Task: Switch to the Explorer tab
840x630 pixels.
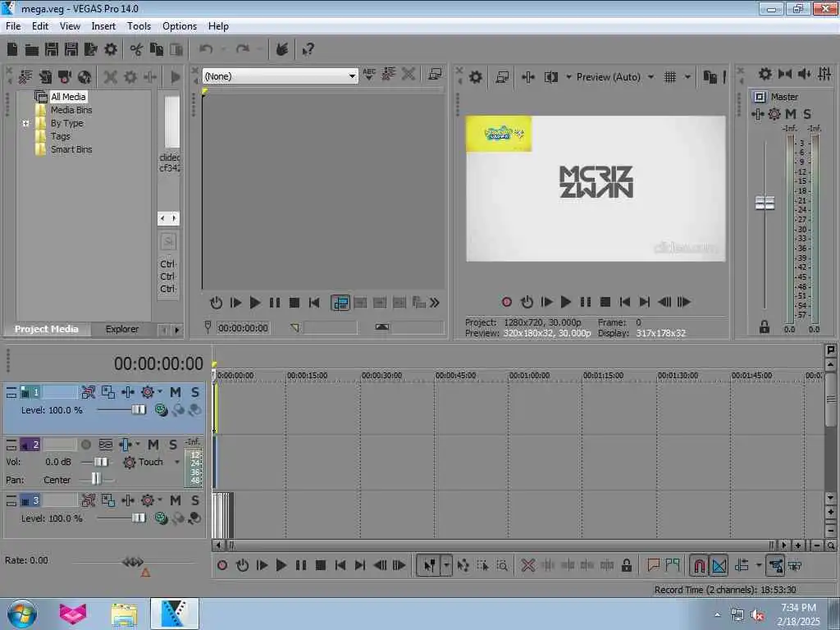Action: pyautogui.click(x=122, y=329)
